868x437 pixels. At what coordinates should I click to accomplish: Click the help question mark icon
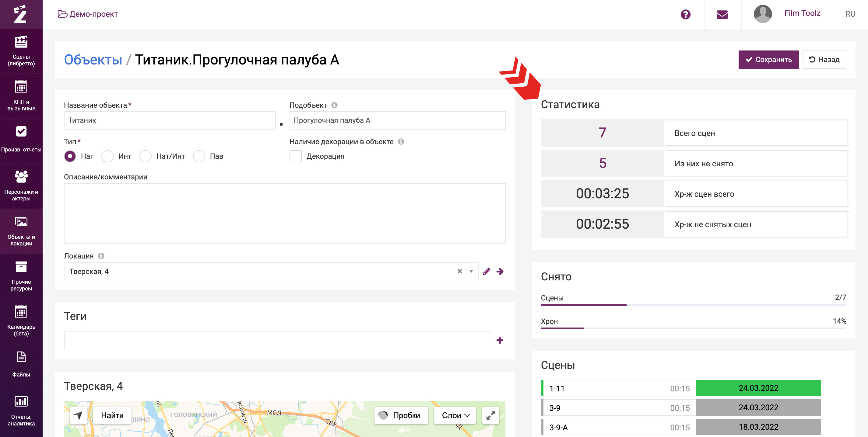pyautogui.click(x=685, y=14)
